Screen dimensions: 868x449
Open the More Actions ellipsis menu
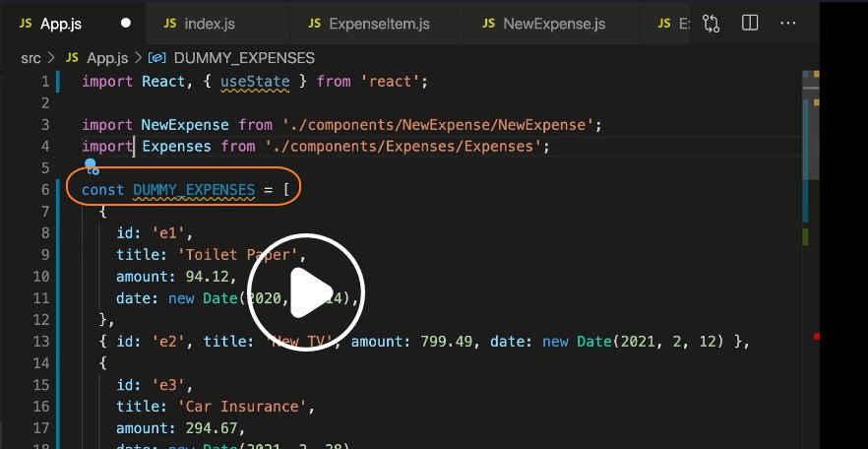pos(787,24)
